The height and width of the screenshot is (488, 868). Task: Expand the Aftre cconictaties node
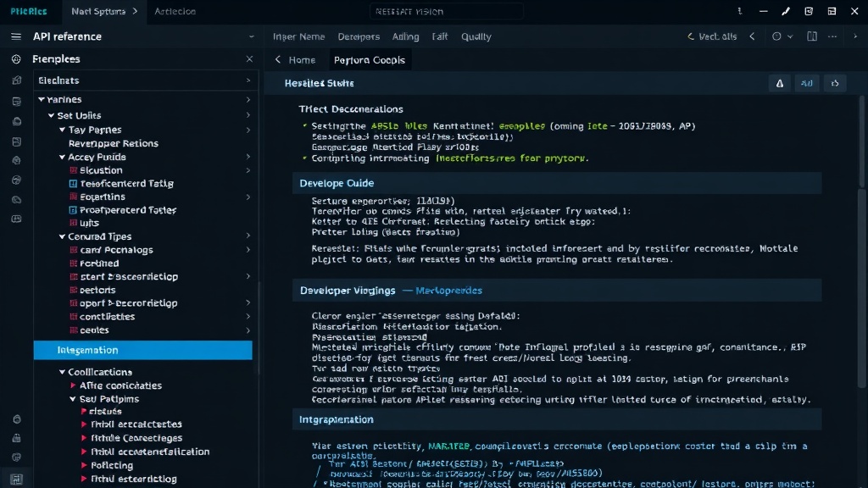point(73,385)
